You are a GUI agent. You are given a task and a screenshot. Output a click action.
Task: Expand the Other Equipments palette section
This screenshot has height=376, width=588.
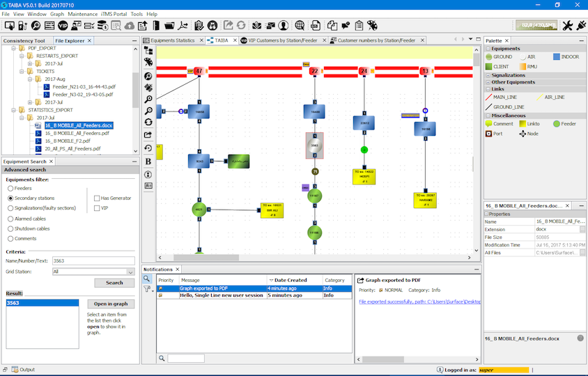[x=513, y=82]
